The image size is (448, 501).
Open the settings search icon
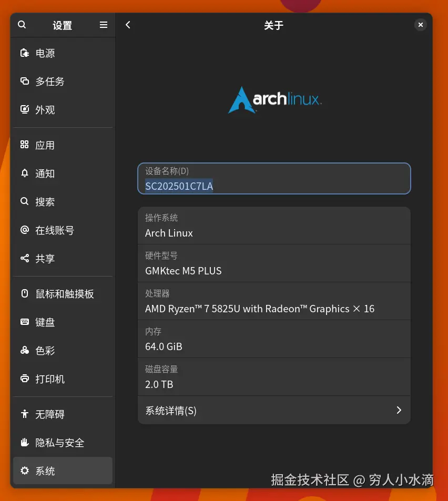coord(22,25)
